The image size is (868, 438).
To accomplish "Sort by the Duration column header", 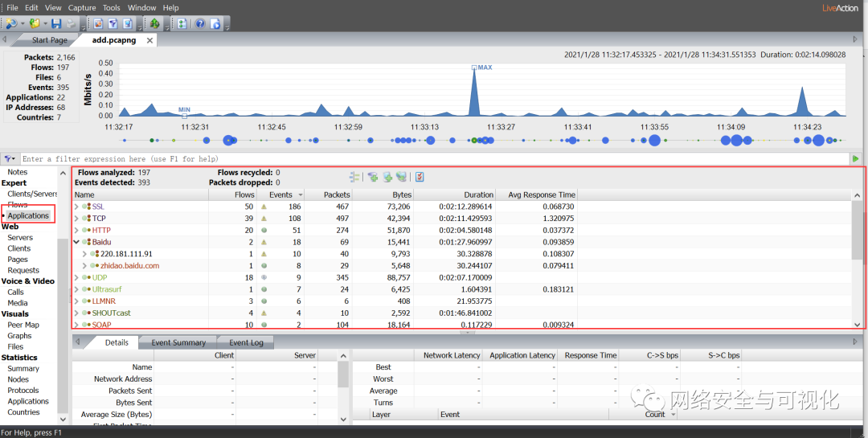I will [454, 195].
